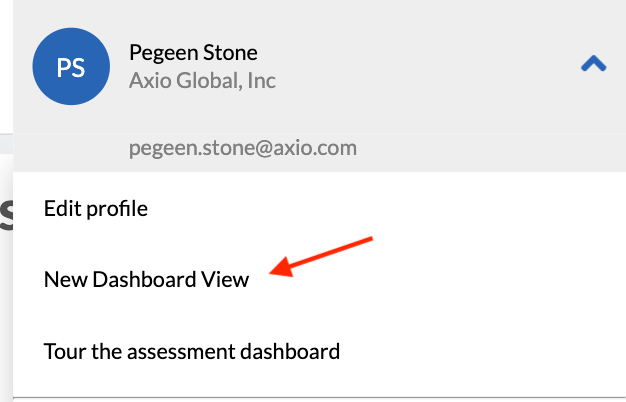
Task: Collapse the user menu with the chevron
Action: click(x=594, y=65)
